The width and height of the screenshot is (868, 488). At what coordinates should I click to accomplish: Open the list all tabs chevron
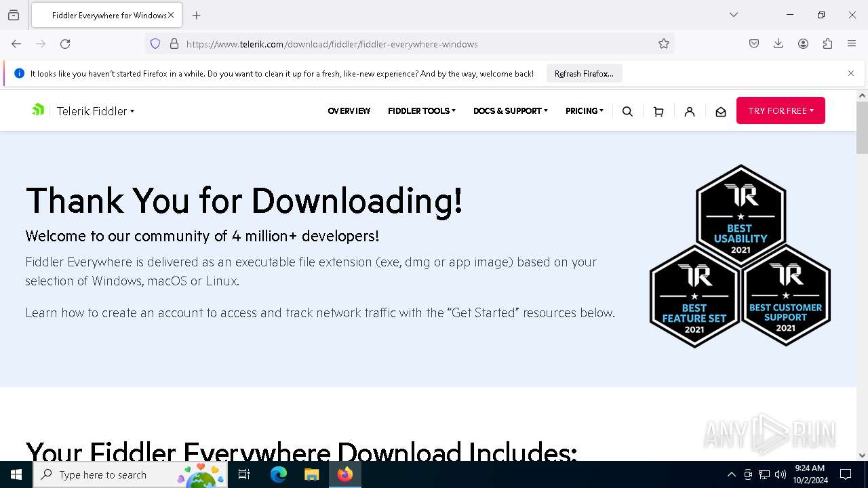tap(733, 15)
